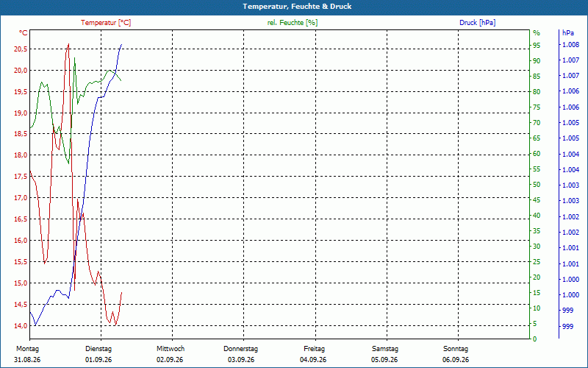Click the Sonntag day label
The image size is (588, 368).
[456, 349]
